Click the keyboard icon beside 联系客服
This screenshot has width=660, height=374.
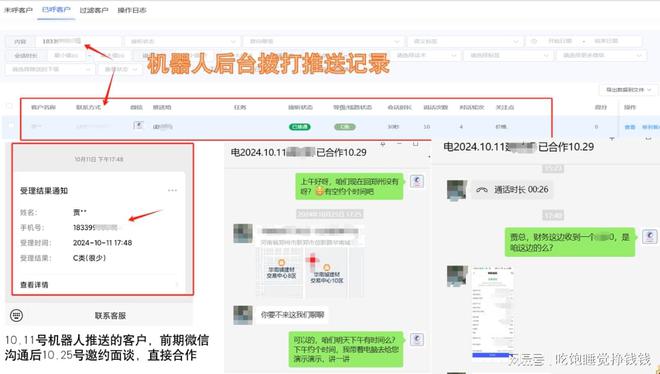click(16, 315)
